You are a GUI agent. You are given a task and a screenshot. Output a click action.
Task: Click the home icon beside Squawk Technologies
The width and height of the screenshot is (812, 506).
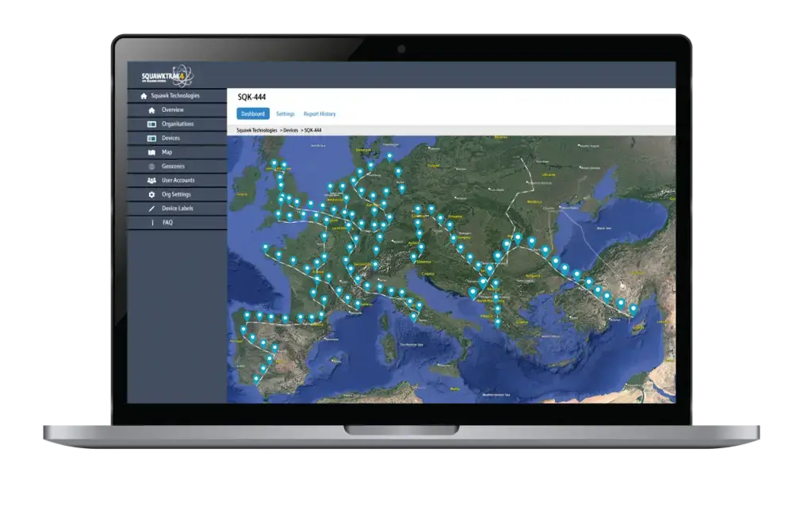[x=144, y=96]
